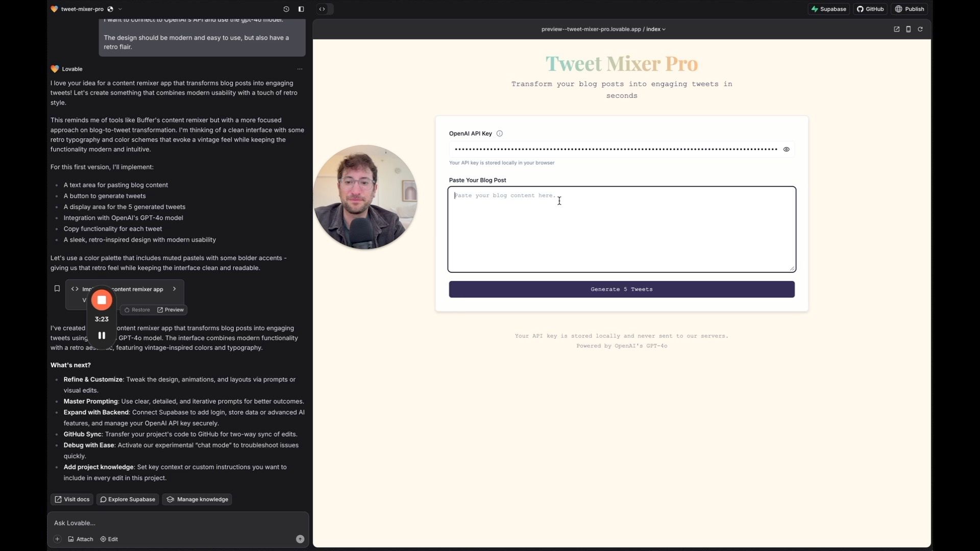Click the bookmark icon beside the code card
Screen dimensions: 980x551
57,289
